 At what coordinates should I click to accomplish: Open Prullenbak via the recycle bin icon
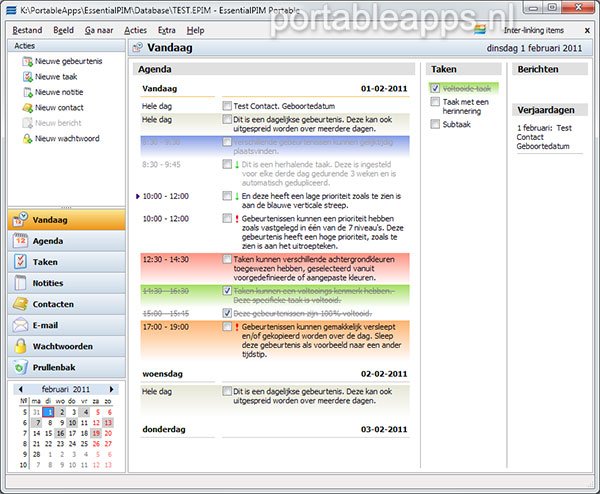click(x=20, y=367)
